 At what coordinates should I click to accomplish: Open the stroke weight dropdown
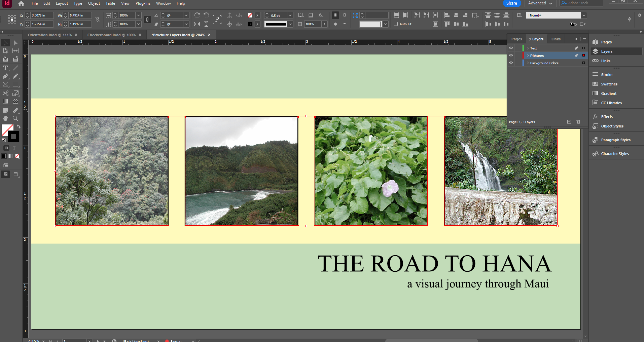pyautogui.click(x=290, y=15)
